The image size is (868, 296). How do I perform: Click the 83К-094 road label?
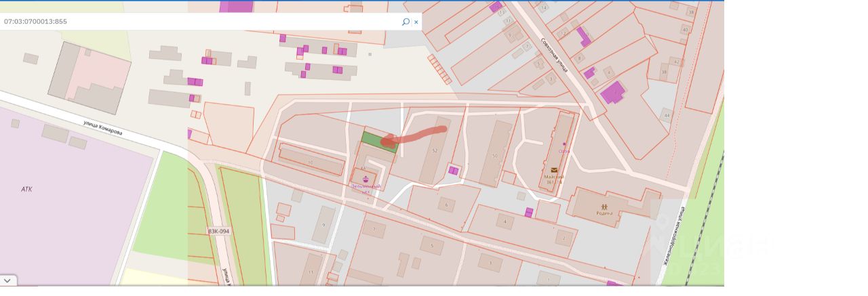218,232
